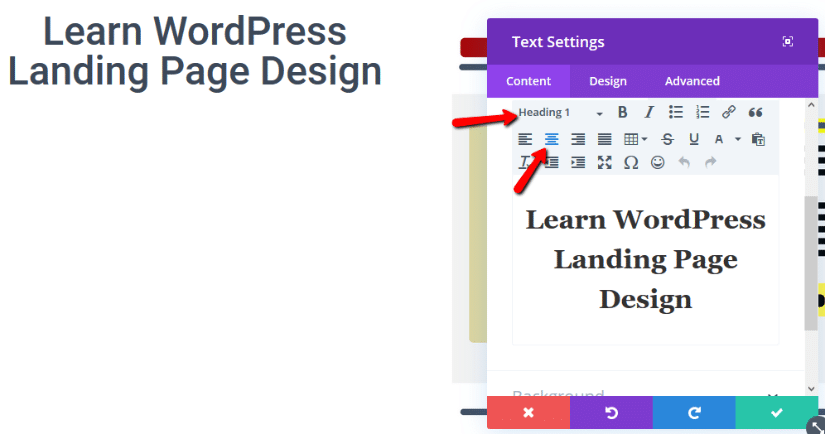The width and height of the screenshot is (825, 434).
Task: Redo the edit in the editor toolbar
Action: click(x=711, y=163)
